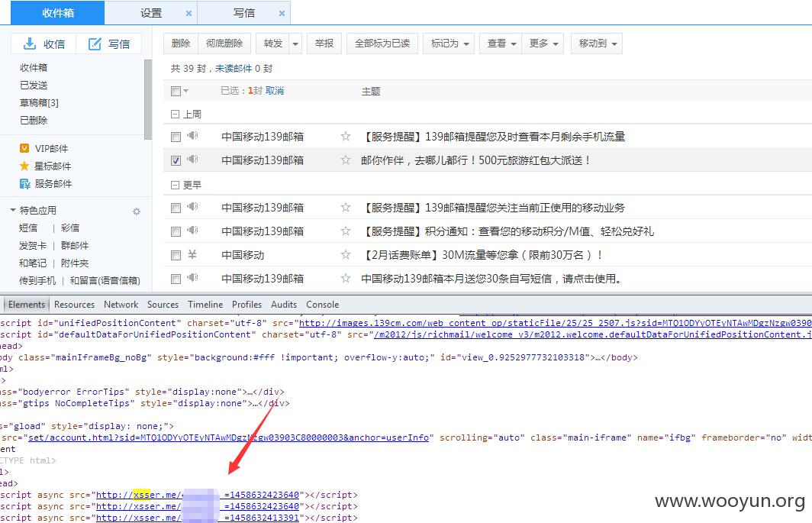This screenshot has height=523, width=812.
Task: Click the 彻底删除 button
Action: coord(224,44)
